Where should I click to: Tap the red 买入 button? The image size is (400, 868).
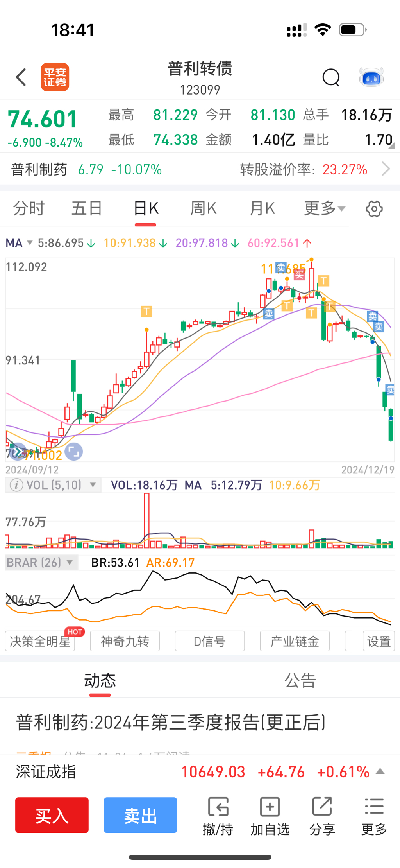[x=52, y=815]
